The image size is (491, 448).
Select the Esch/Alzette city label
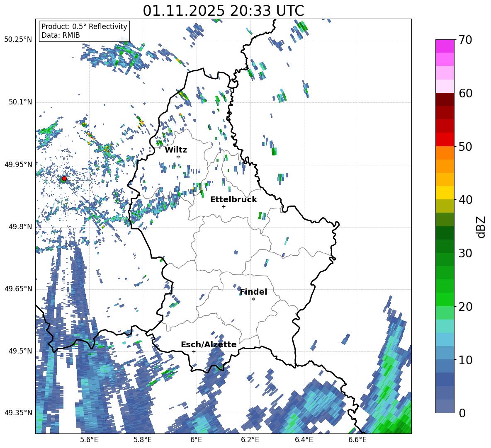pyautogui.click(x=209, y=345)
